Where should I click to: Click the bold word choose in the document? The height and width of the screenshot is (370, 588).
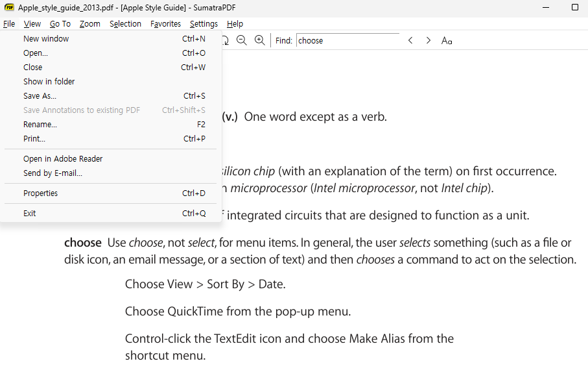[82, 243]
